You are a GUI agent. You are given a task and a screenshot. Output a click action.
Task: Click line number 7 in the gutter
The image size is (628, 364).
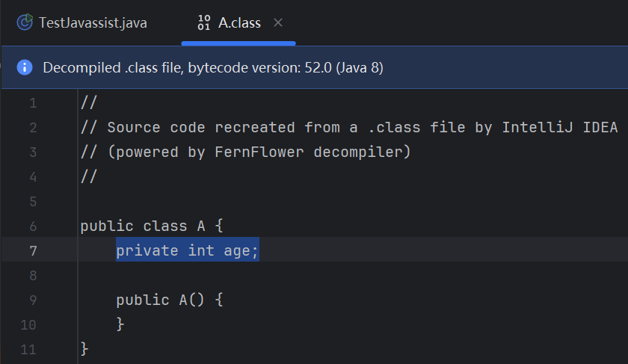click(x=33, y=250)
